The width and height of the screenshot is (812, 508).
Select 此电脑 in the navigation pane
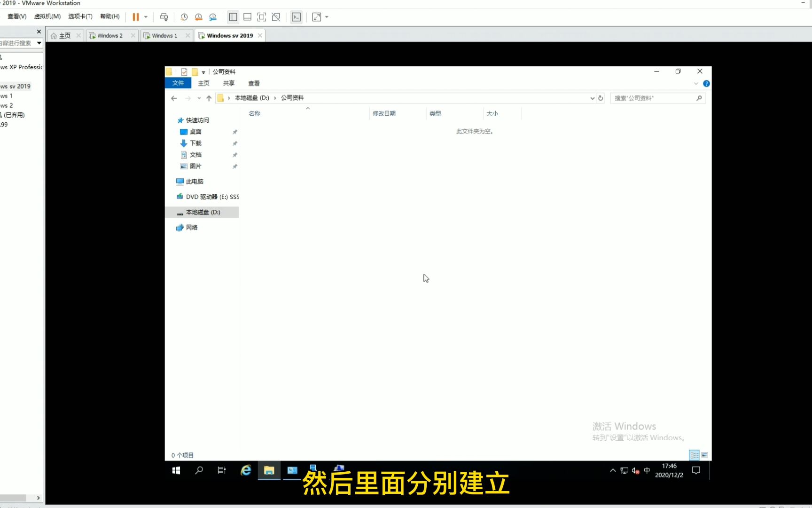tap(195, 182)
